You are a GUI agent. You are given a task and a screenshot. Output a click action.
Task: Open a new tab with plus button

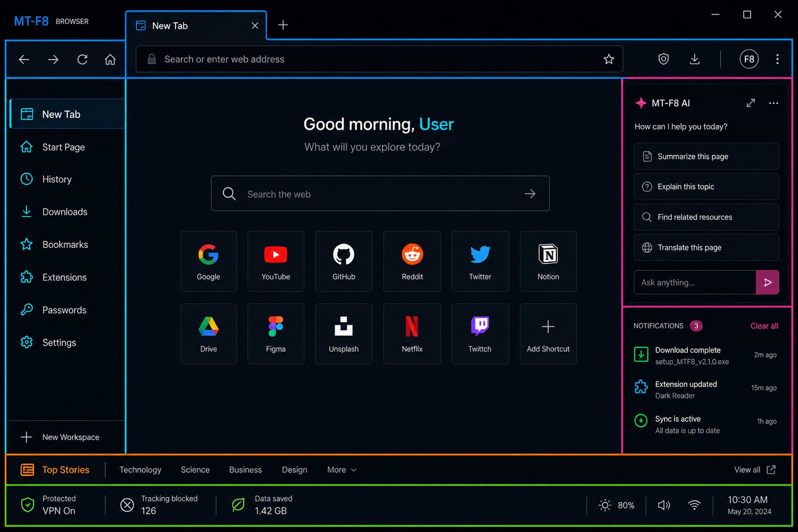283,25
